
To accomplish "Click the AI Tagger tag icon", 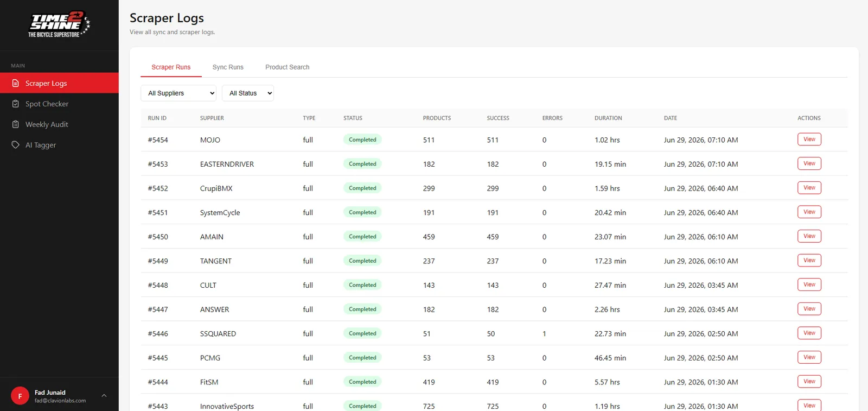I will point(16,145).
